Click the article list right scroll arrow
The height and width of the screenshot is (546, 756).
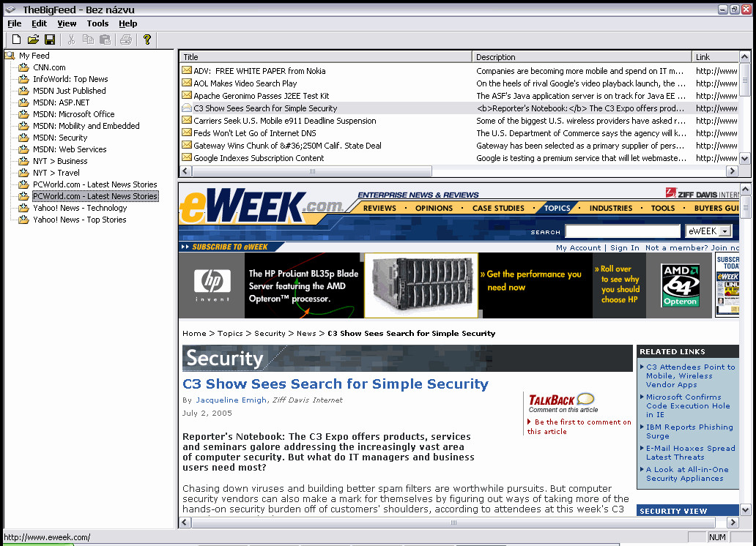tap(733, 171)
